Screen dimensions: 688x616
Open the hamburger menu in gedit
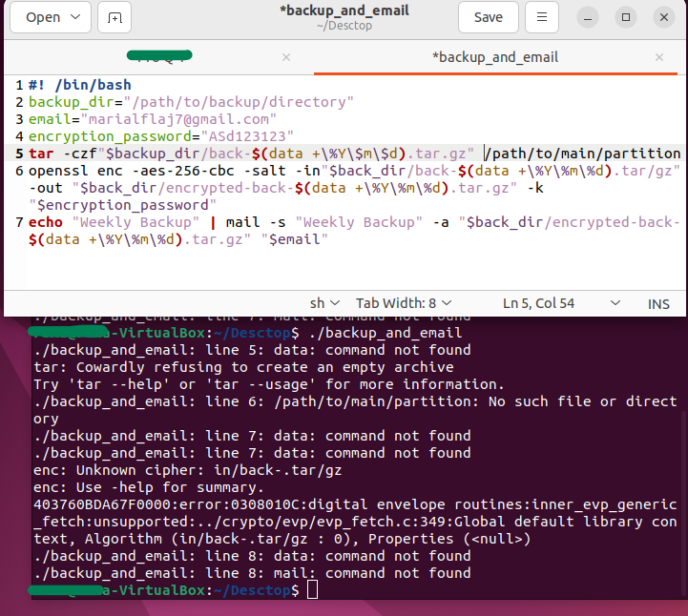(x=542, y=17)
